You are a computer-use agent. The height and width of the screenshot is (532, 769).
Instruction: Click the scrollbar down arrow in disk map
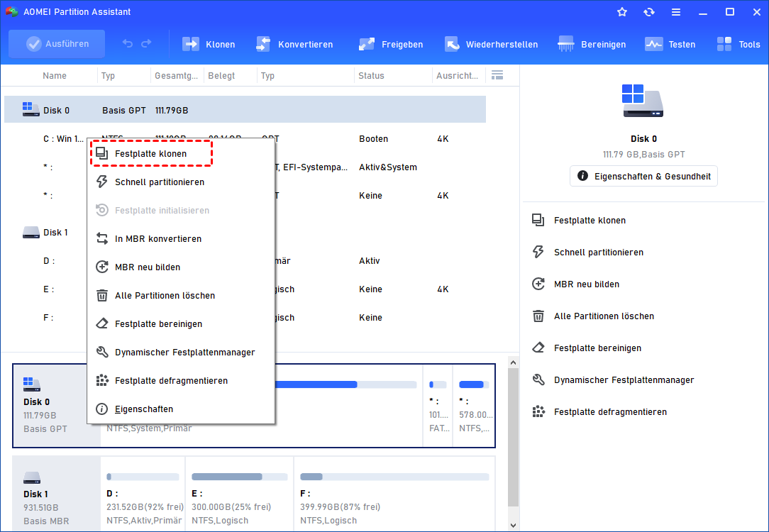click(x=513, y=525)
